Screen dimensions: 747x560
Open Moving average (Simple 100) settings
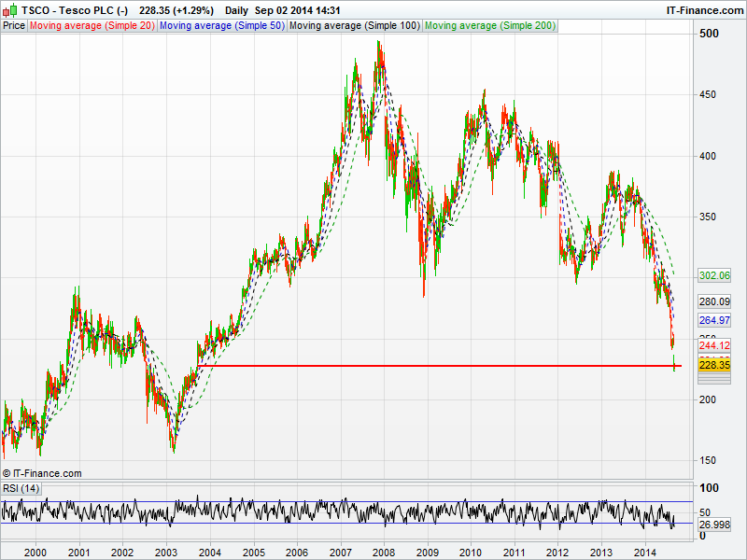pos(353,25)
